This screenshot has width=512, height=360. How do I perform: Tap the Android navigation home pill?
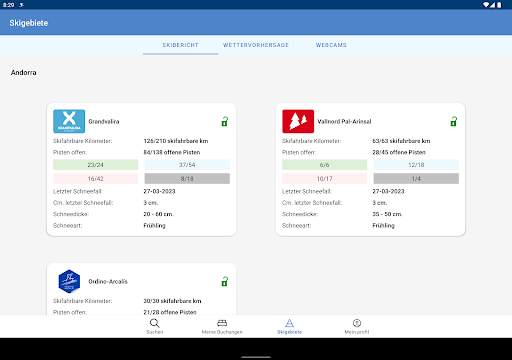click(256, 357)
